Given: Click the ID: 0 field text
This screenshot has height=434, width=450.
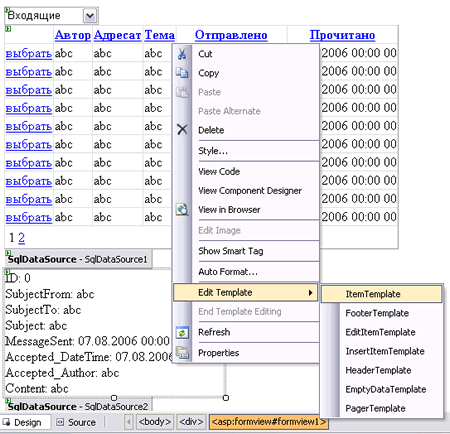Looking at the screenshot, I should coord(18,278).
